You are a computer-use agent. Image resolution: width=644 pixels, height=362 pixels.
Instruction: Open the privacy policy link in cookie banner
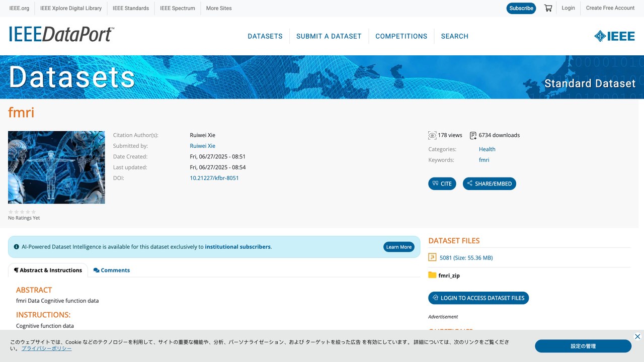(x=46, y=348)
